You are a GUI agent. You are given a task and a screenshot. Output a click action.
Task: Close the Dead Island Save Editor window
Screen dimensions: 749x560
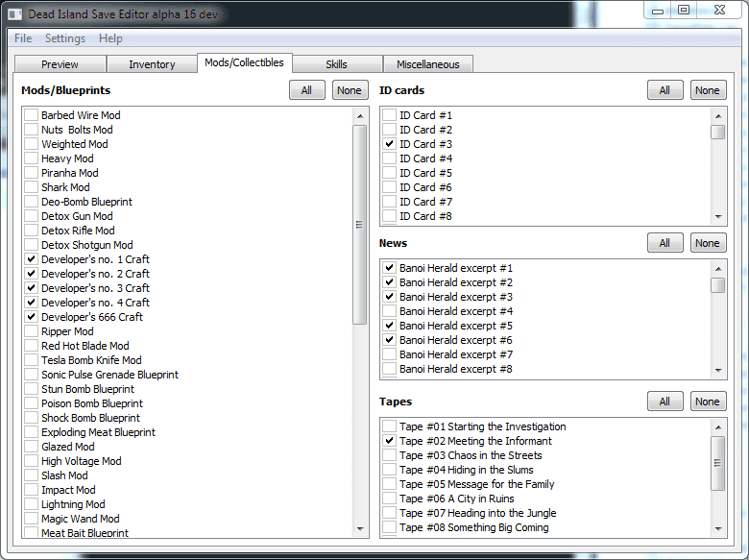(719, 10)
